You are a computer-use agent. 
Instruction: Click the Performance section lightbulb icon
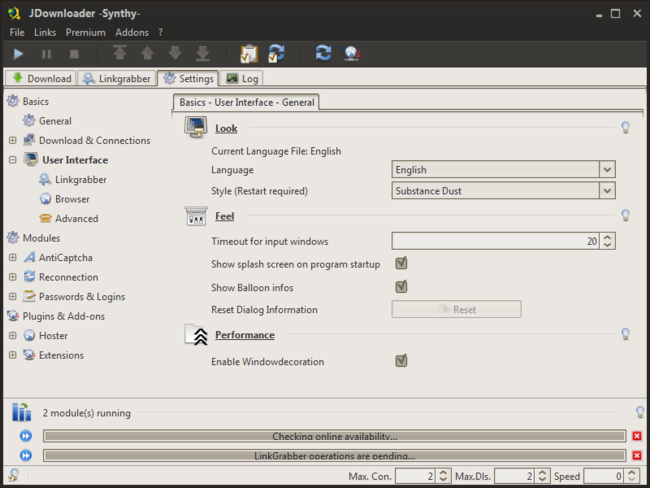click(626, 334)
